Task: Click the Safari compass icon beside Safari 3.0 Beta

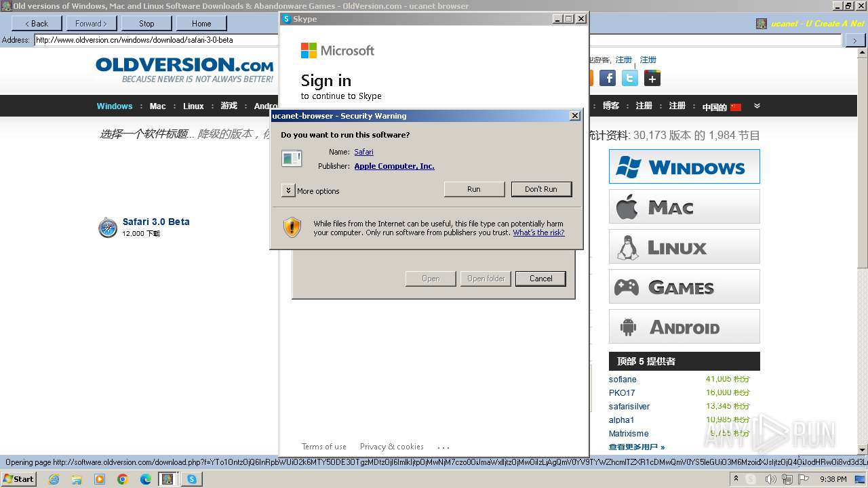Action: tap(108, 228)
